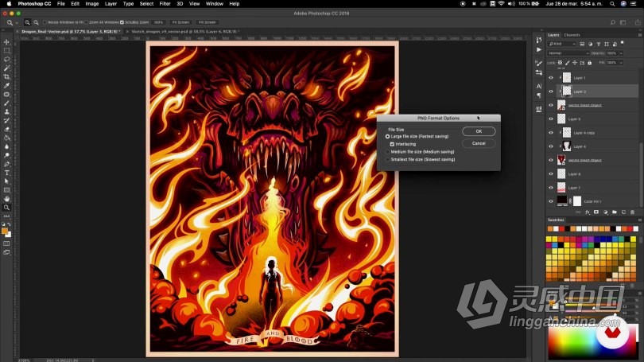Viewport: 644px width, 362px height.
Task: Click the Zoom In mode icon
Action: click(27, 22)
